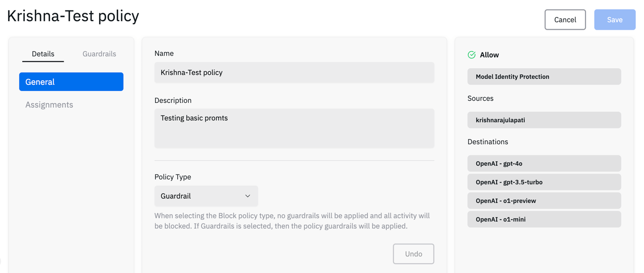The image size is (644, 273).
Task: Click the OpenAI - o1-preview destination
Action: click(x=544, y=201)
